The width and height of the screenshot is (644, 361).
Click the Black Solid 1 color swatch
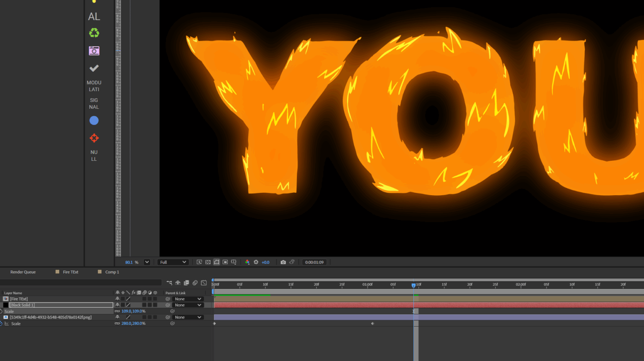pos(5,305)
